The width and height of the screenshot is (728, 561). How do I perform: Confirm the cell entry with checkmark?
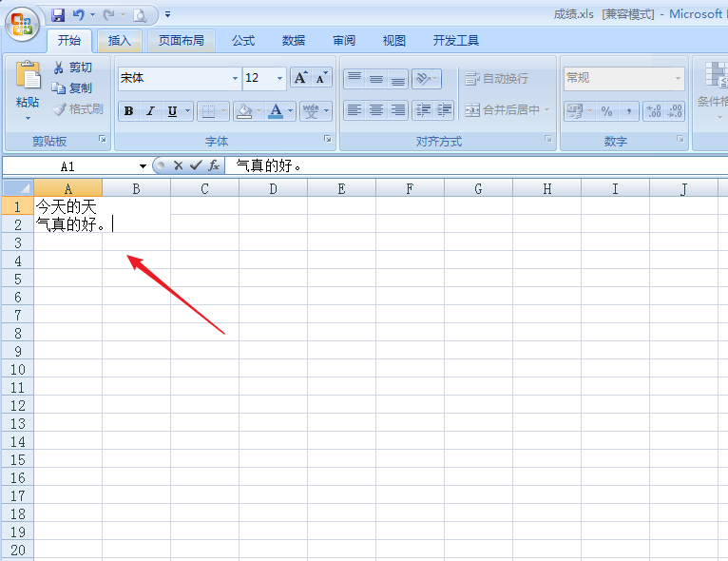point(196,165)
